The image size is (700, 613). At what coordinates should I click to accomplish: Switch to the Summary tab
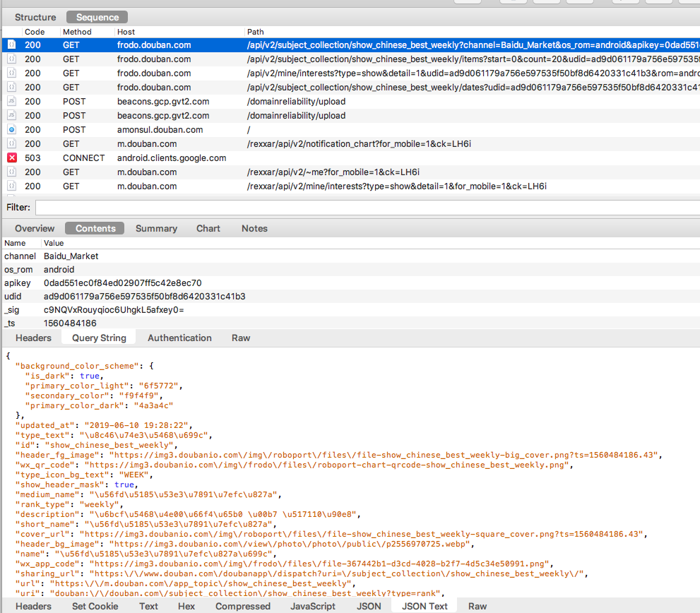point(156,228)
